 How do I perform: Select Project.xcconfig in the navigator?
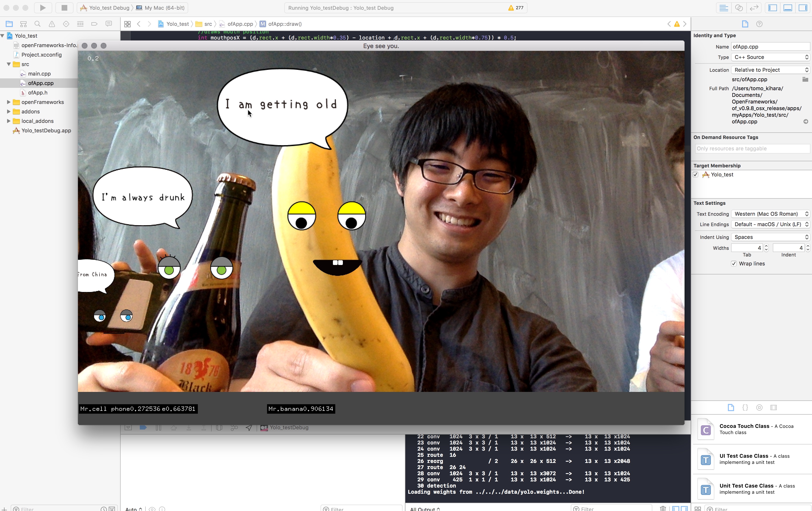point(41,55)
